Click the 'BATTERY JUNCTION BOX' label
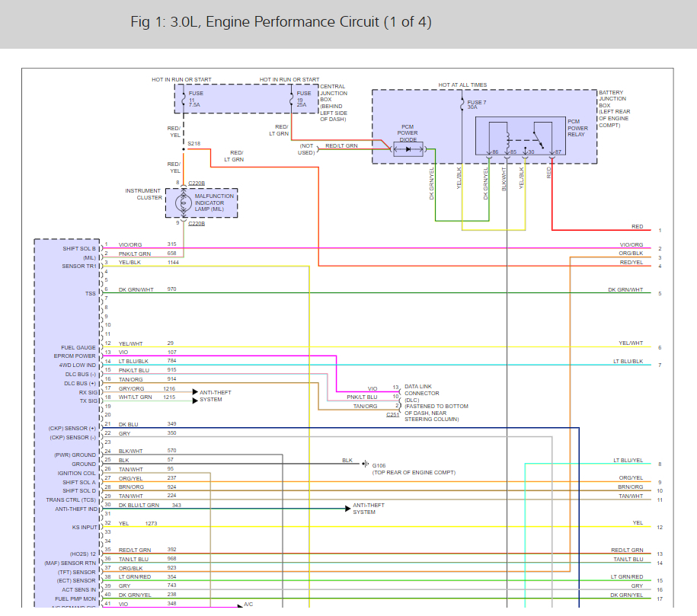Viewport: 697px width, 616px height. [612, 99]
